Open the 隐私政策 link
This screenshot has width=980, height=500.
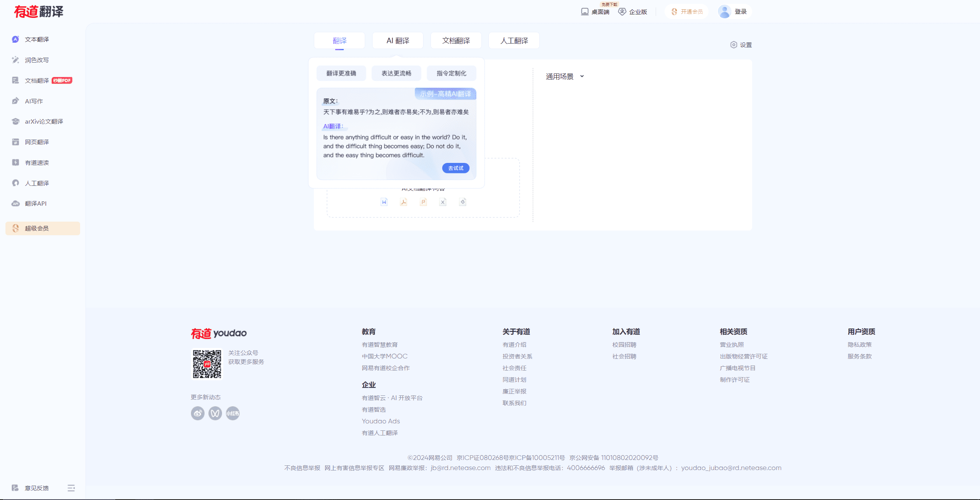click(859, 344)
